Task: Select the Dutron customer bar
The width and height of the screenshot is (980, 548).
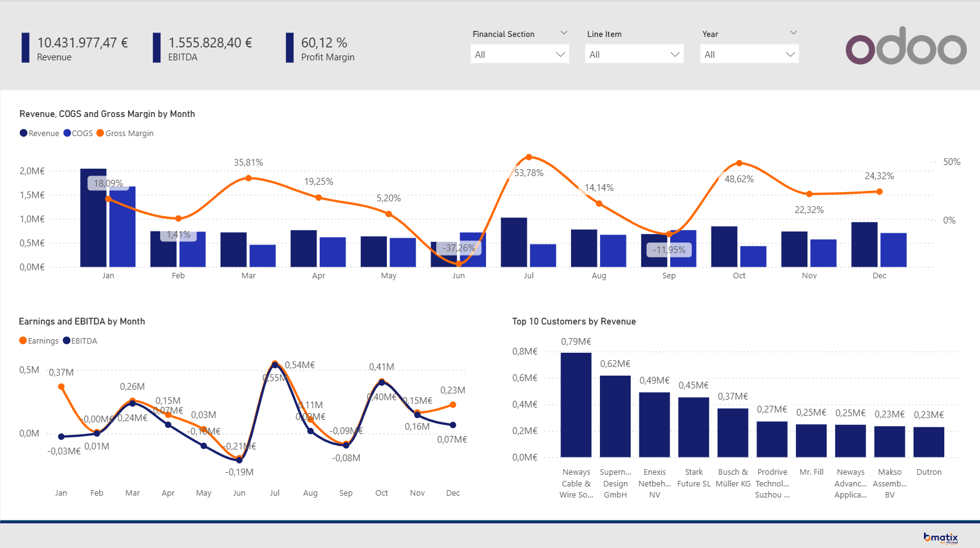Action: 929,442
